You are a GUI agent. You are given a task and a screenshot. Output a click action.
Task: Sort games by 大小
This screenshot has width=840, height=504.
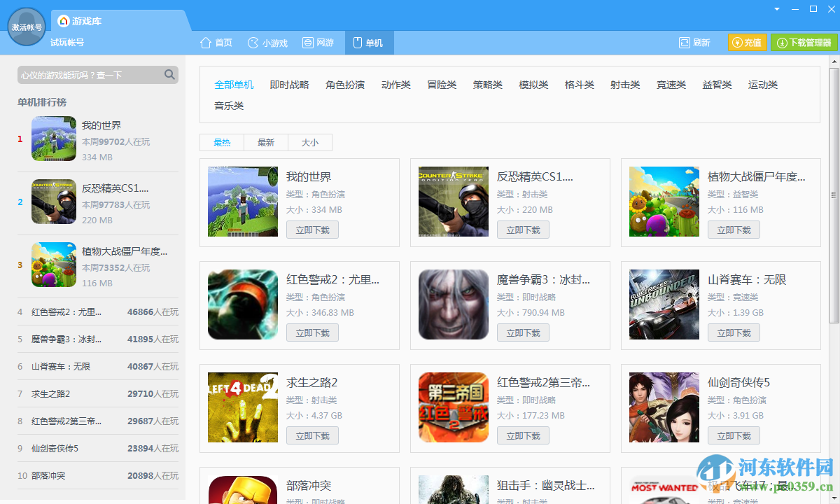coord(310,143)
